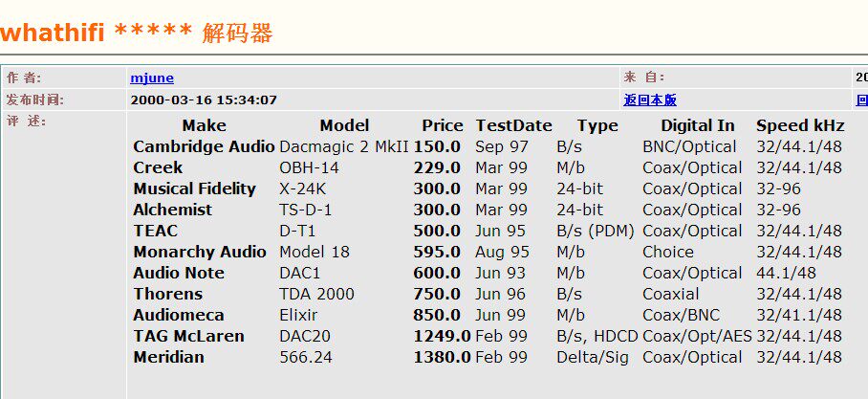Click the Make column header
The image size is (868, 399).
(x=205, y=125)
